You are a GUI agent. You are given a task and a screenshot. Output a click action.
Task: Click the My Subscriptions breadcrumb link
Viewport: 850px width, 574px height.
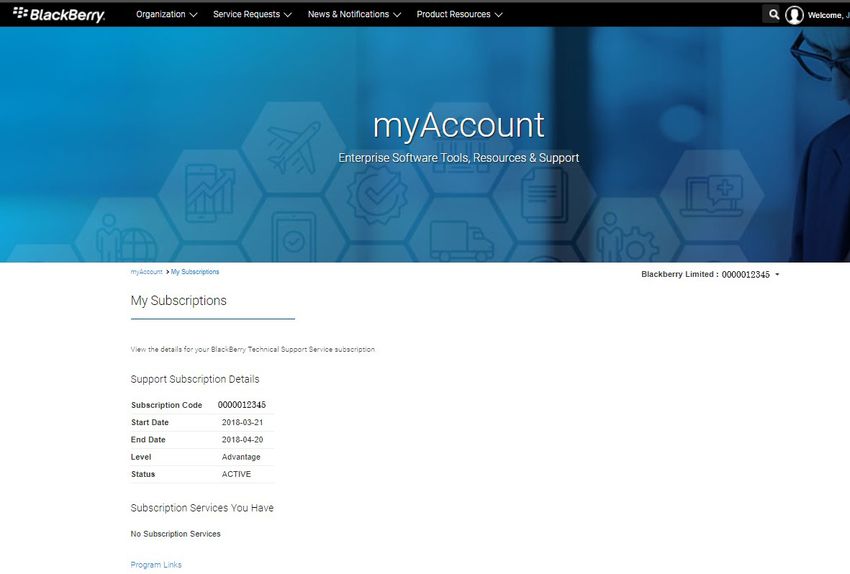coord(195,272)
